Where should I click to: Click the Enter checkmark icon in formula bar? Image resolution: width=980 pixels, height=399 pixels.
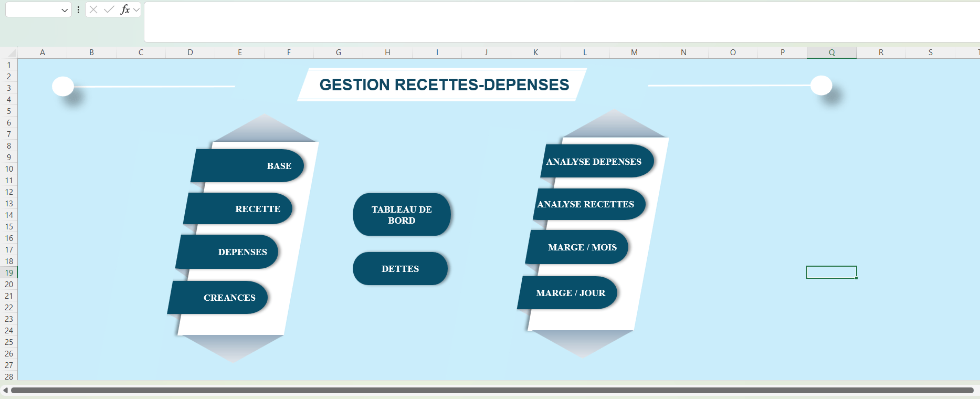pyautogui.click(x=109, y=9)
